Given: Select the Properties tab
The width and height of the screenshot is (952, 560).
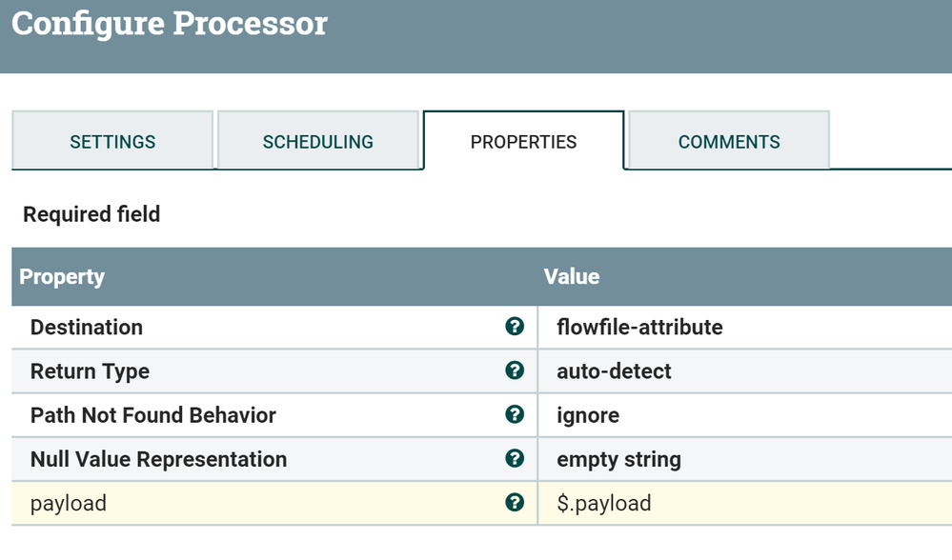Looking at the screenshot, I should coord(523,142).
